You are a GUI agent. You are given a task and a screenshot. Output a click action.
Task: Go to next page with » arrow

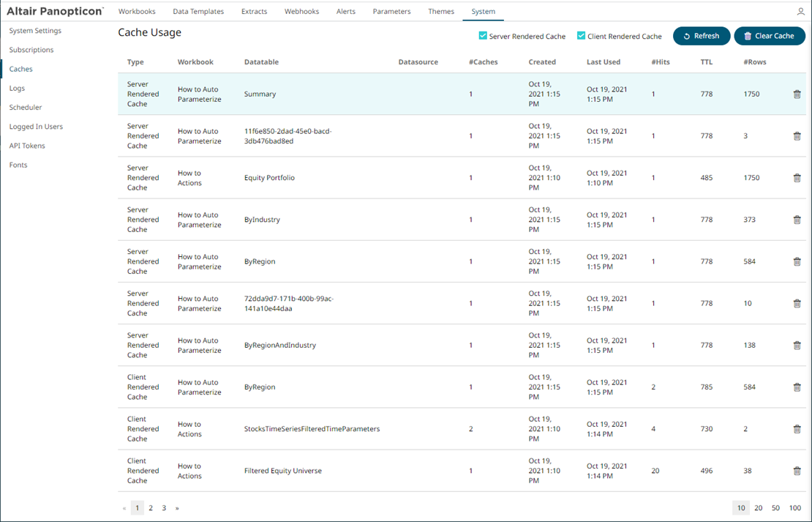177,508
